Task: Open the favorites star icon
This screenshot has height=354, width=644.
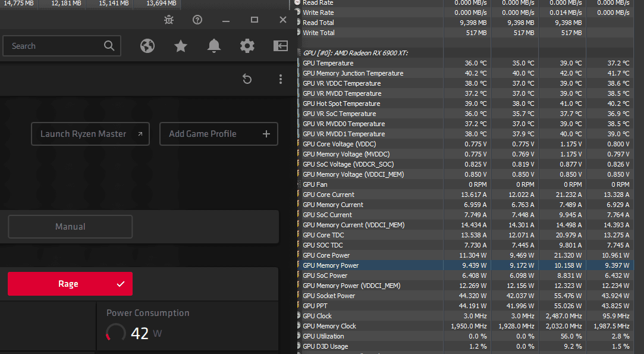Action: tap(181, 46)
